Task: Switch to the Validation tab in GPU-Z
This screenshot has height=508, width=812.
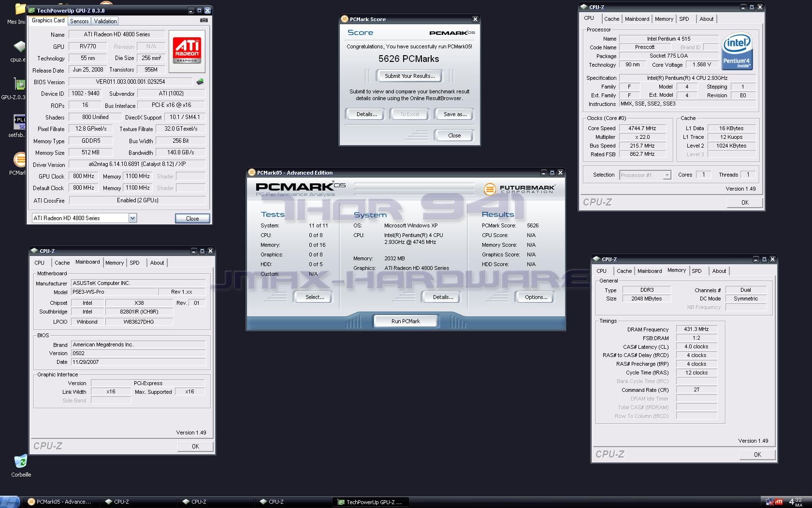Action: tap(105, 21)
